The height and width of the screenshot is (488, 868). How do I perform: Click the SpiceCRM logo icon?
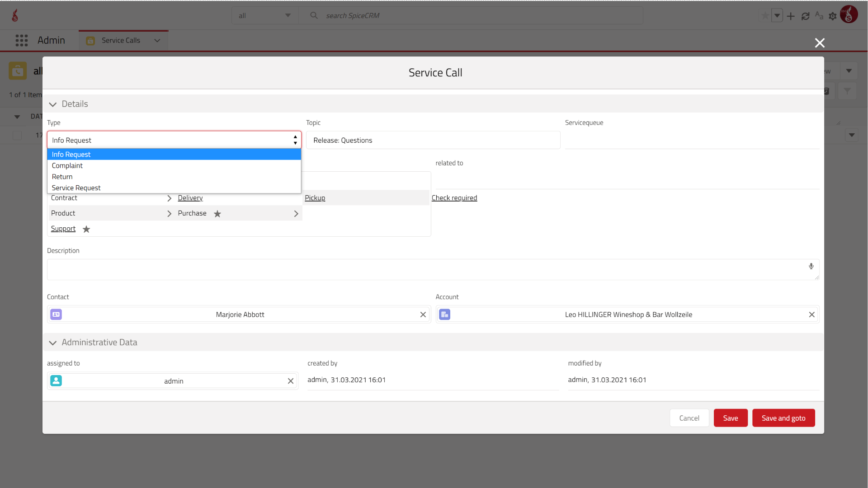point(15,15)
